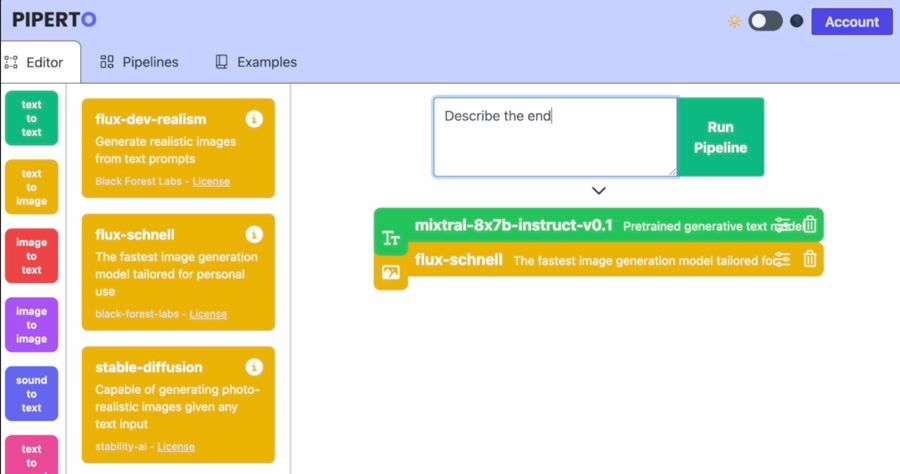Select the text to image category

click(32, 187)
